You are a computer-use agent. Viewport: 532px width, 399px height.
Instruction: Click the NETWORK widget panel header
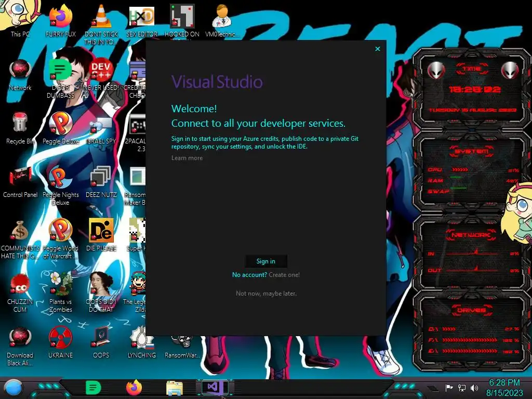click(471, 235)
